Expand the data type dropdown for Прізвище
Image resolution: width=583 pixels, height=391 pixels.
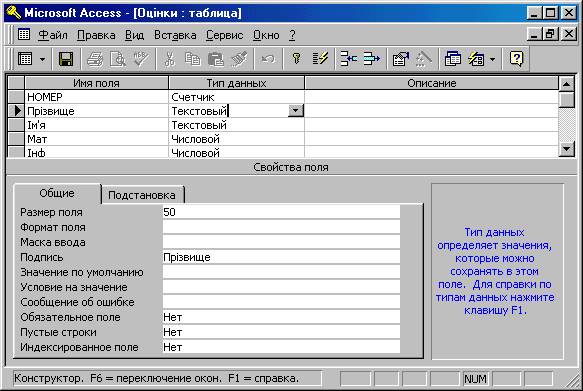coord(296,111)
